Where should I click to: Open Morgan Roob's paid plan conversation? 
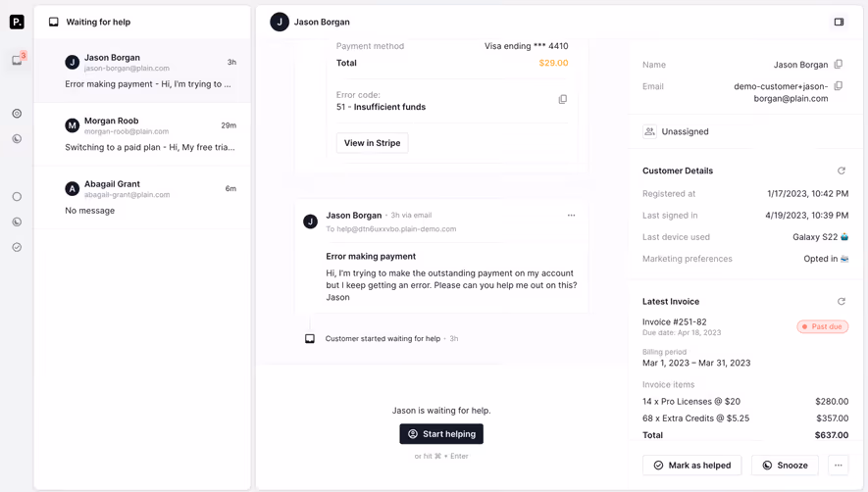[142, 134]
